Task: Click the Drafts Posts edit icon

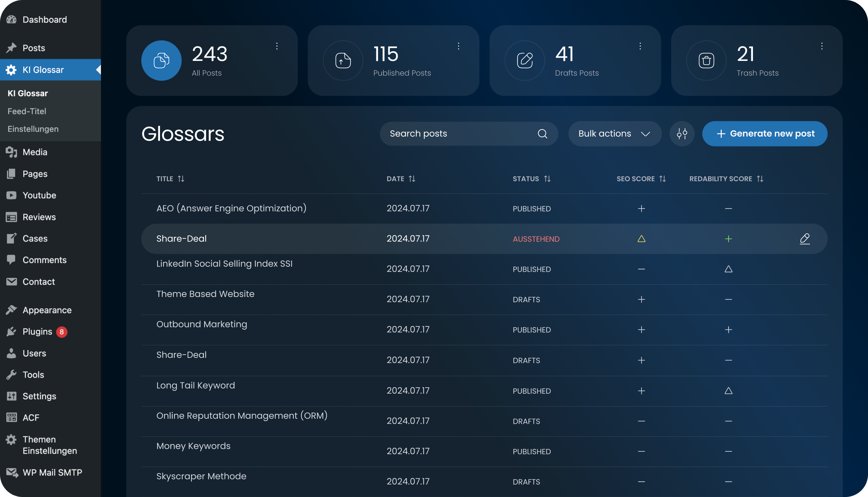Action: [525, 61]
